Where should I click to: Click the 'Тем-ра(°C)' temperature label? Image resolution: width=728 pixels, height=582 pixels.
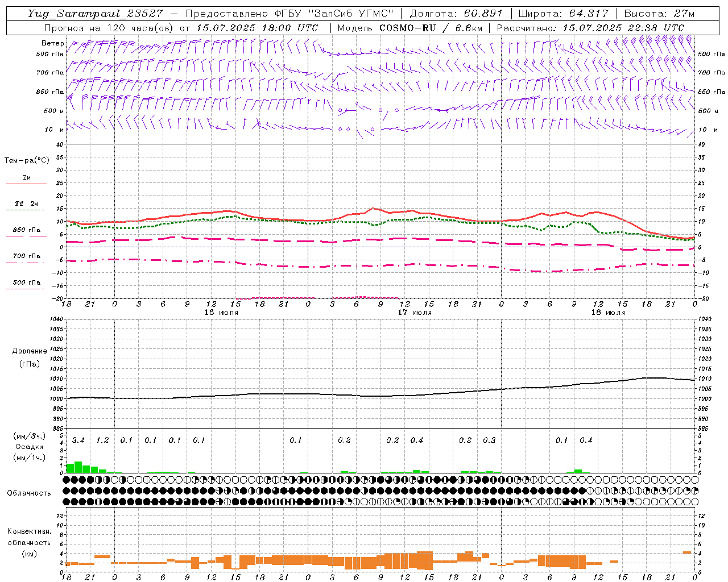pos(27,161)
